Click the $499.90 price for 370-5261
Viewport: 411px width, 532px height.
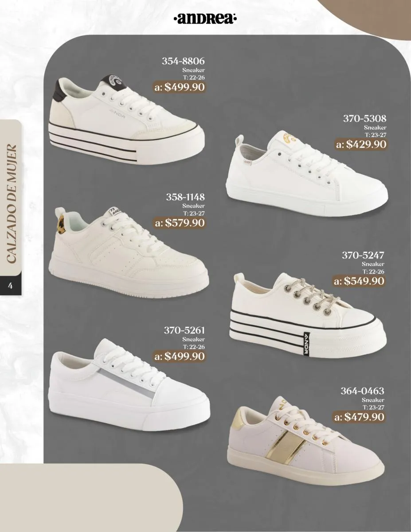click(x=180, y=356)
